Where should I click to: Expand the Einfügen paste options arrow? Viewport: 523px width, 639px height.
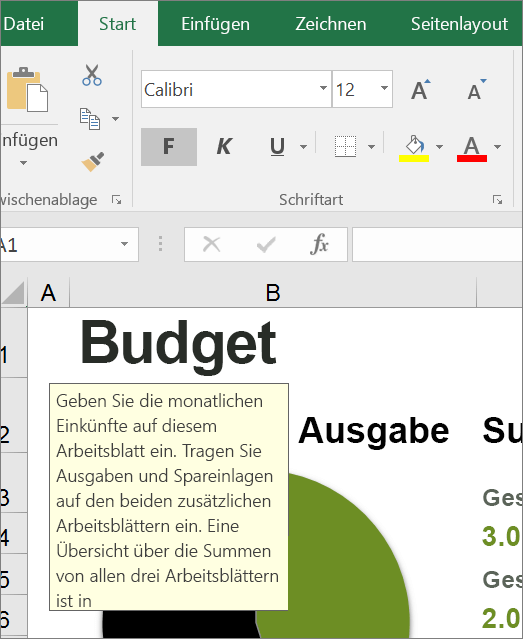coord(23,163)
